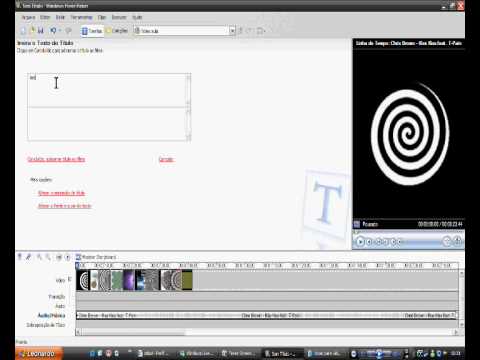Toggle the Coleções pane button
Screen dimensions: 480x360
pos(117,31)
